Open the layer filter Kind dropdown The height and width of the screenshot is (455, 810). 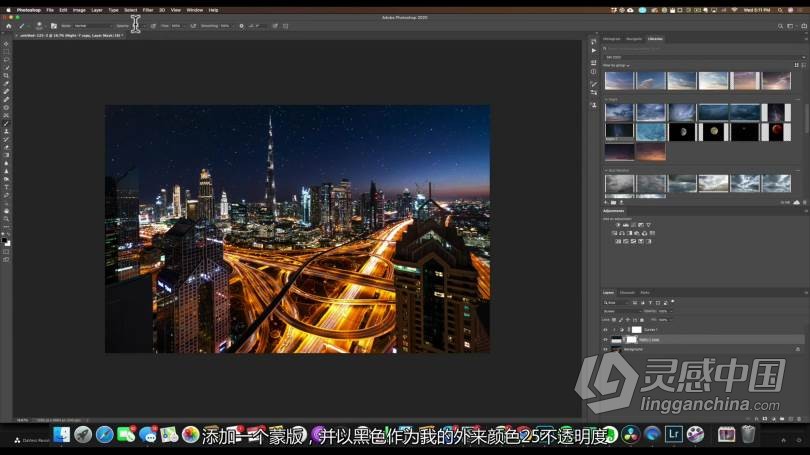[x=616, y=303]
